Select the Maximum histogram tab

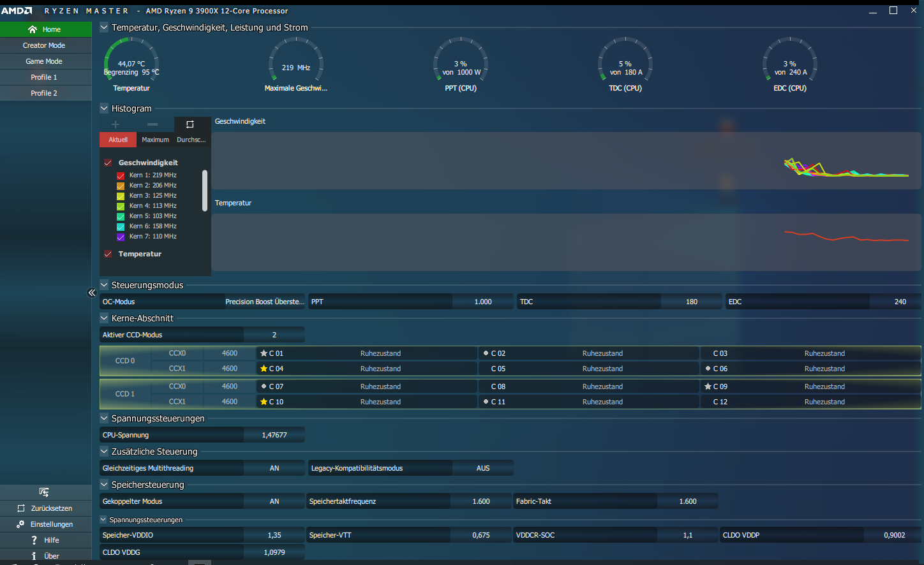(x=155, y=140)
